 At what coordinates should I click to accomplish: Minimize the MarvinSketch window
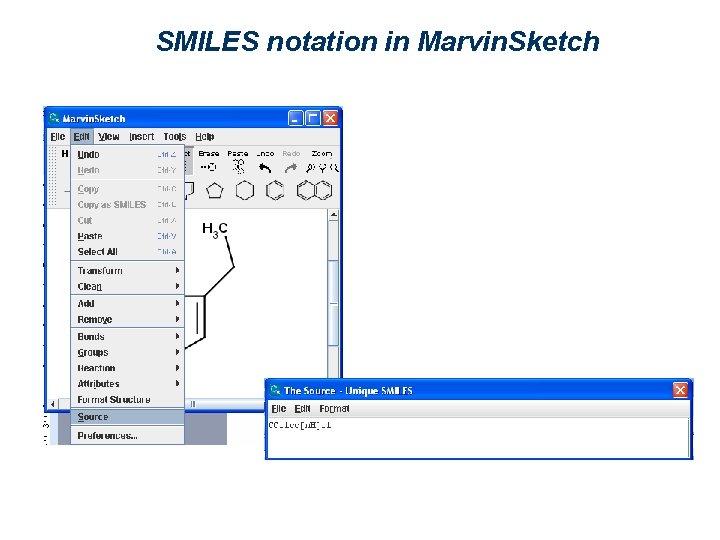coord(295,118)
